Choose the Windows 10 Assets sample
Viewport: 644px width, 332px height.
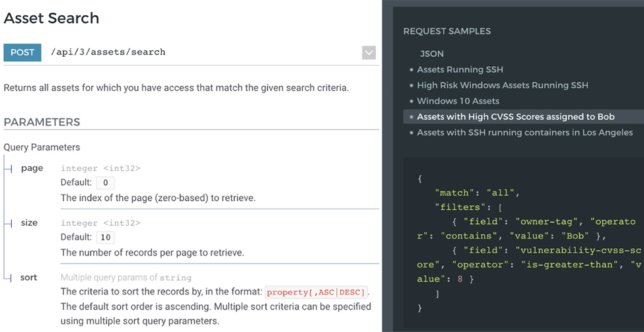(458, 101)
